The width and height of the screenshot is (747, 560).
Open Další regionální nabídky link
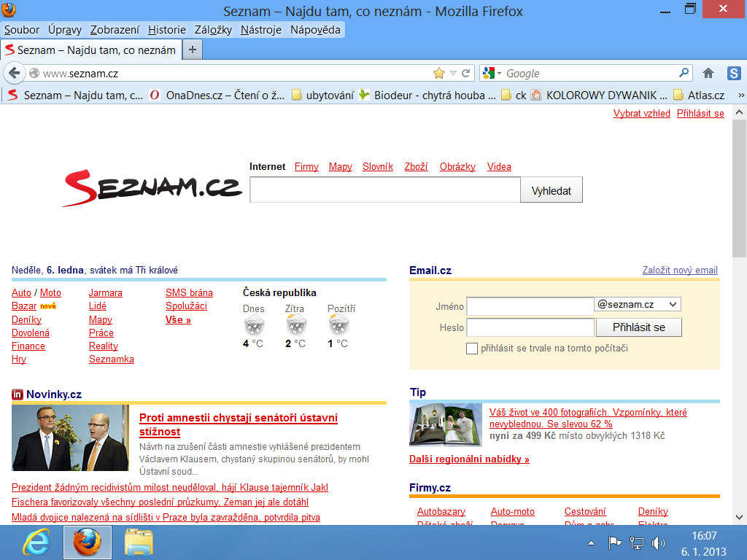click(x=469, y=459)
